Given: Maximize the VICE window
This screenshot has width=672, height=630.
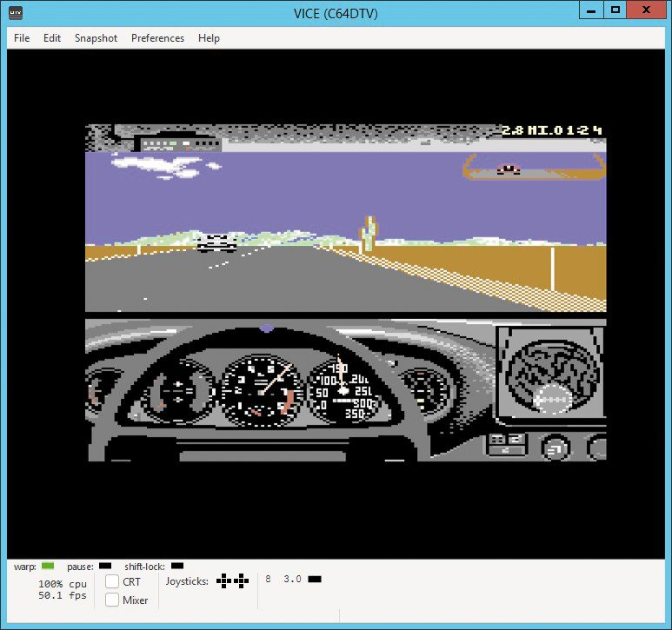Looking at the screenshot, I should pyautogui.click(x=615, y=10).
